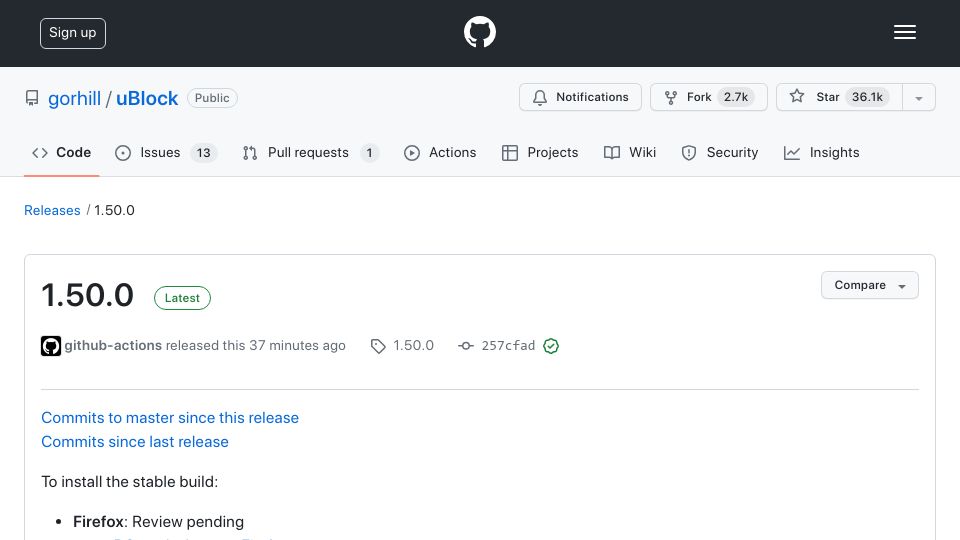
Task: Switch to the Pull requests tab
Action: [310, 152]
